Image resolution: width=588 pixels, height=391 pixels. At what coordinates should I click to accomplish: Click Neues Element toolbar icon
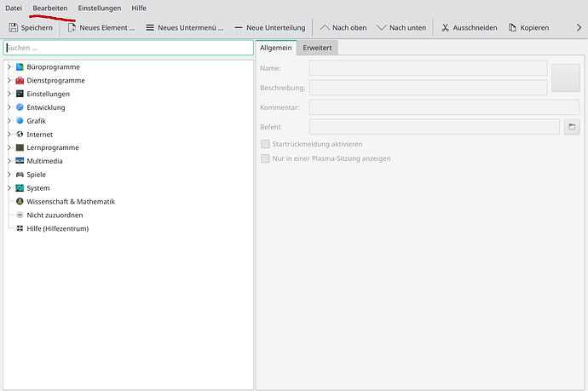pyautogui.click(x=72, y=28)
